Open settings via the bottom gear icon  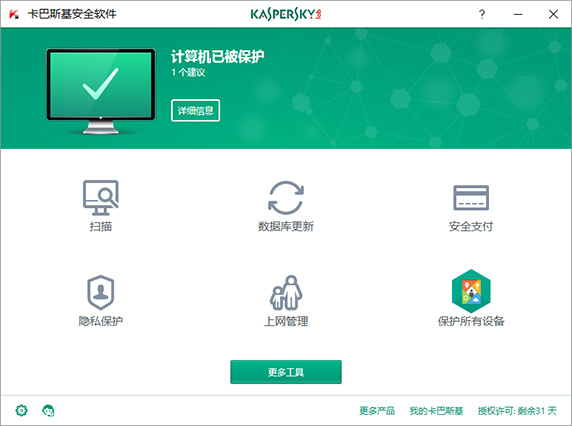[x=22, y=410]
